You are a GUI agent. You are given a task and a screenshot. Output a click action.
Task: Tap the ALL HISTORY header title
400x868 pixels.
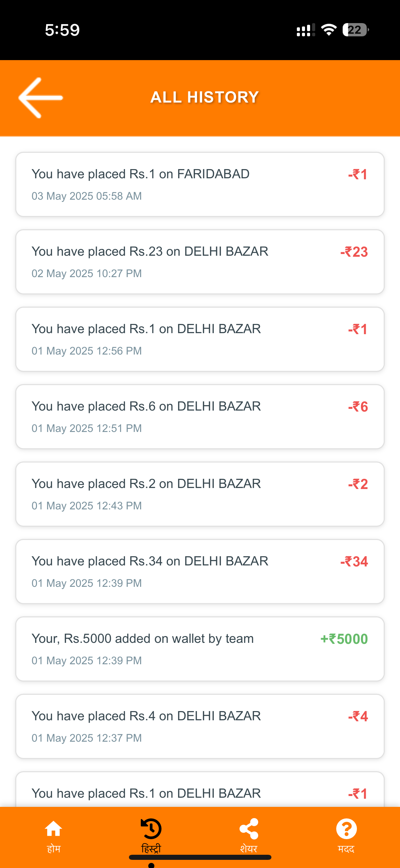click(205, 97)
